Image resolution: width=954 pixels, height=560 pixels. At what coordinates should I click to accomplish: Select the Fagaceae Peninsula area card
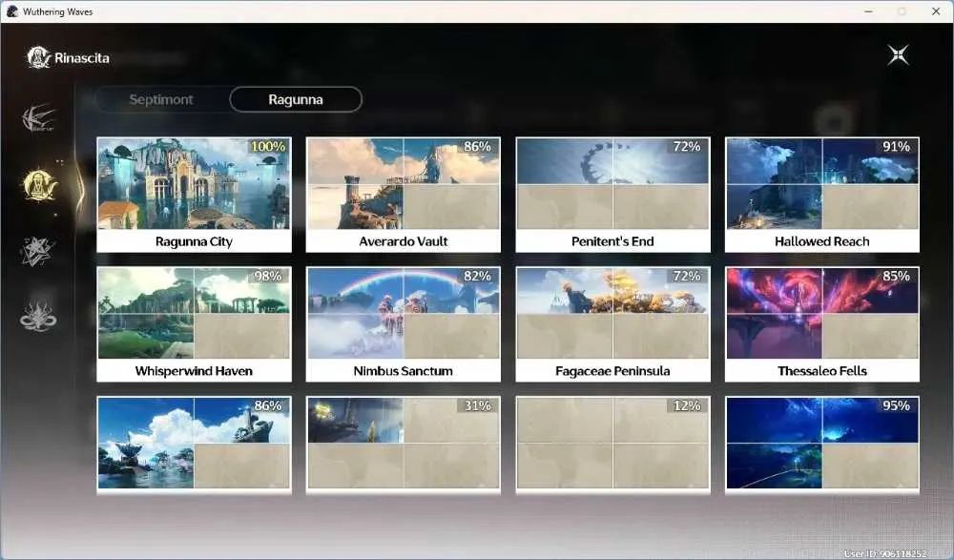[612, 324]
